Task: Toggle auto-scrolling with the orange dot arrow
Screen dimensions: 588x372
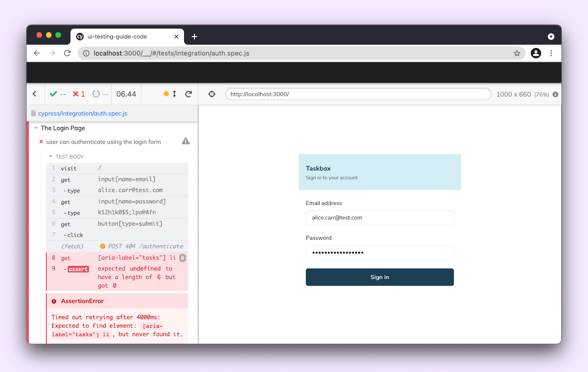Action: tap(170, 94)
